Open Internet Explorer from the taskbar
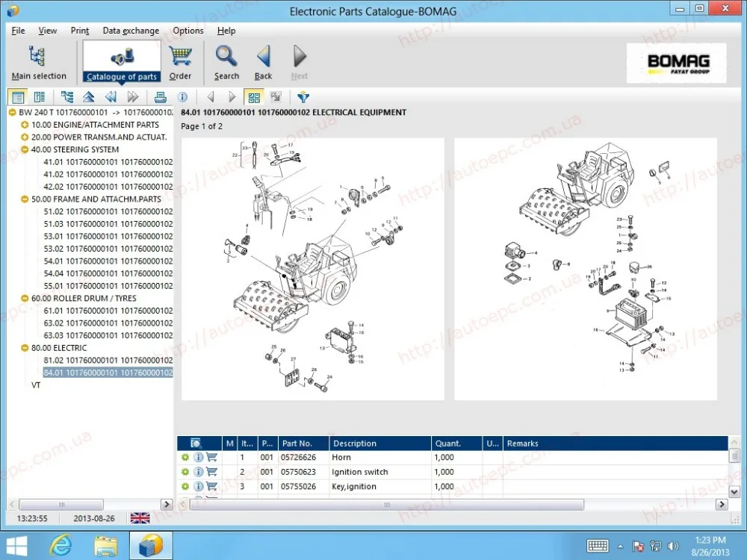Viewport: 747px width, 560px height. pyautogui.click(x=61, y=546)
